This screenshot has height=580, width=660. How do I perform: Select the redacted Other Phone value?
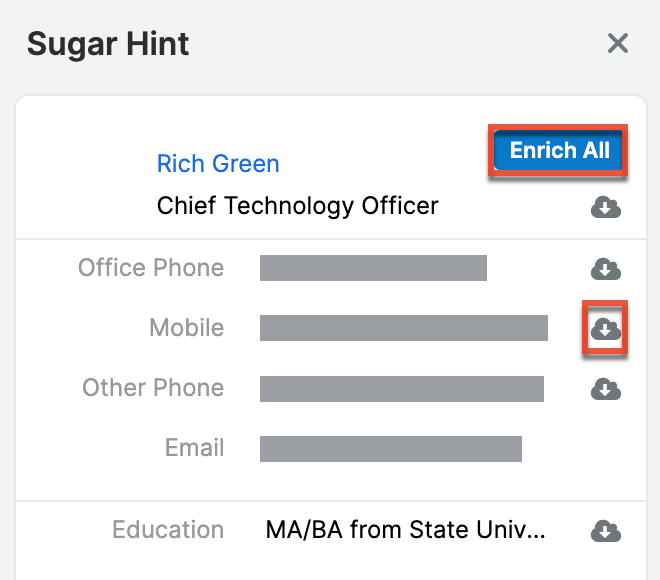click(402, 389)
